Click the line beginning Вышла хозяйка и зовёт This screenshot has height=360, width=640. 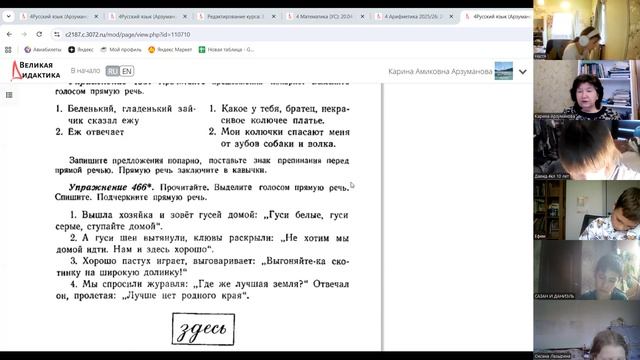[x=209, y=215]
